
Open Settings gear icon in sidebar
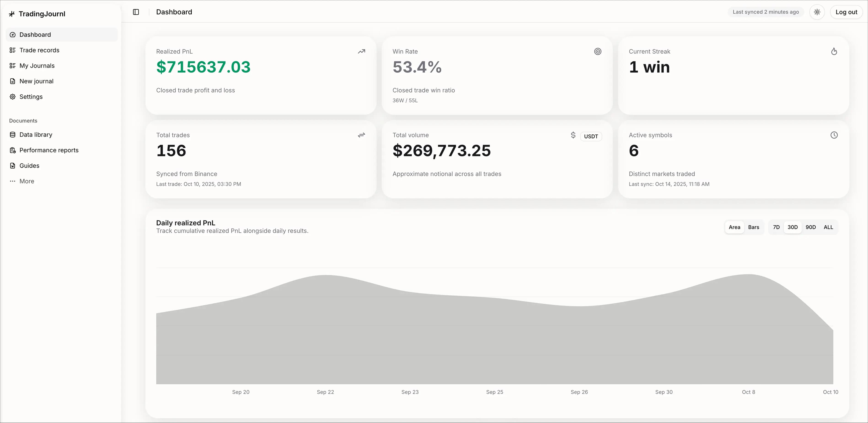(x=13, y=97)
